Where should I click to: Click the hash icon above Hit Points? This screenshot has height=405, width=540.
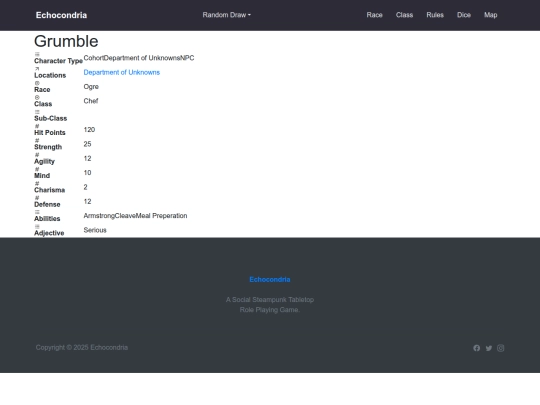37,126
